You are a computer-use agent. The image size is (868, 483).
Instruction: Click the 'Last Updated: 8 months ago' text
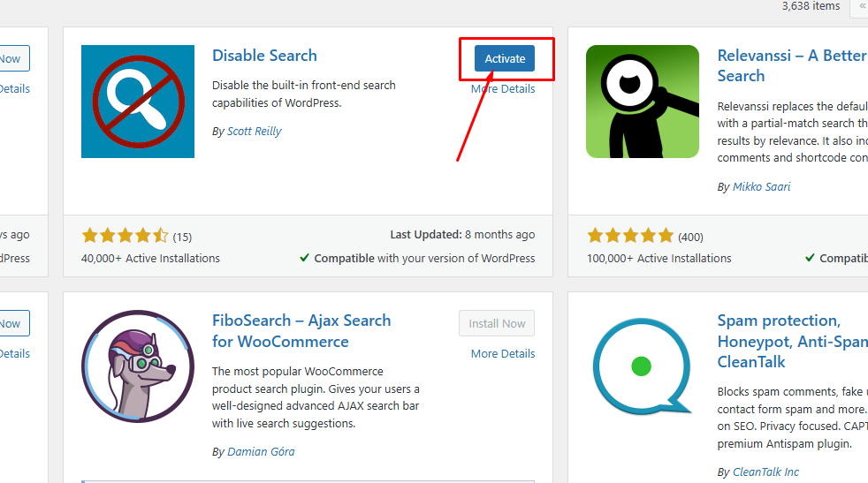(462, 235)
